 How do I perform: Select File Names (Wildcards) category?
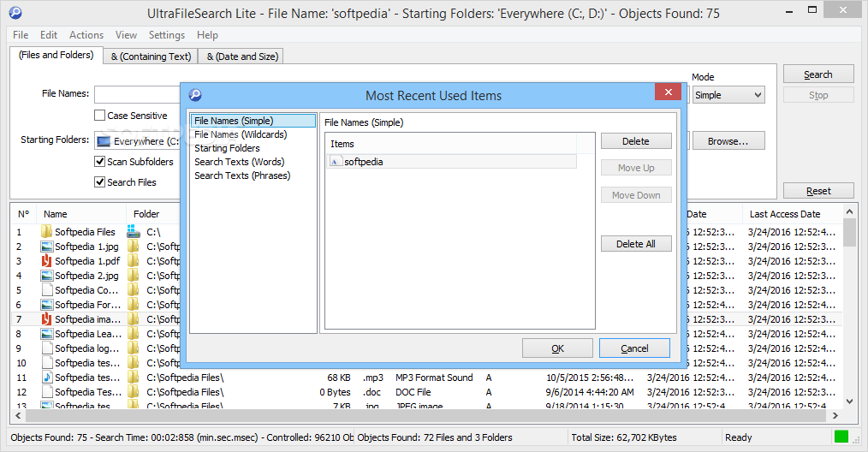tap(253, 134)
